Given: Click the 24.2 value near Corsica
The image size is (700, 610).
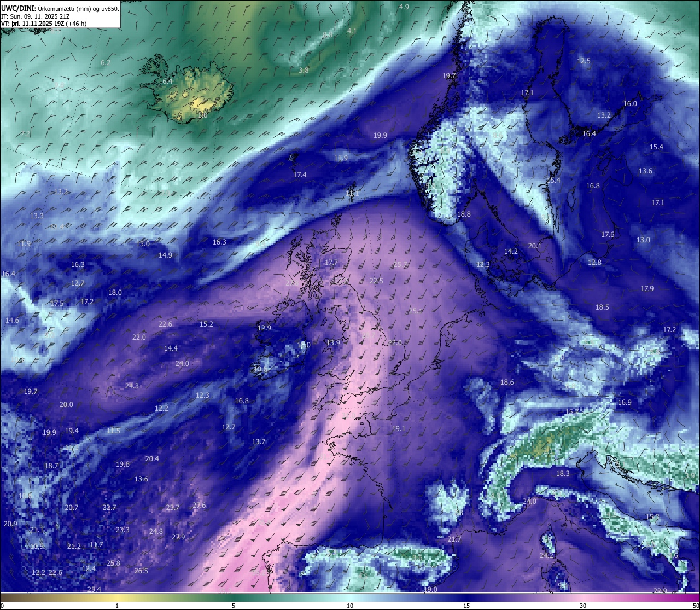Looking at the screenshot, I should coord(546,556).
